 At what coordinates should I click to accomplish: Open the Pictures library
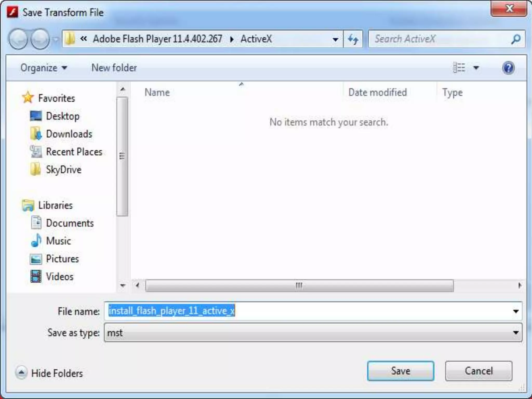(x=62, y=259)
